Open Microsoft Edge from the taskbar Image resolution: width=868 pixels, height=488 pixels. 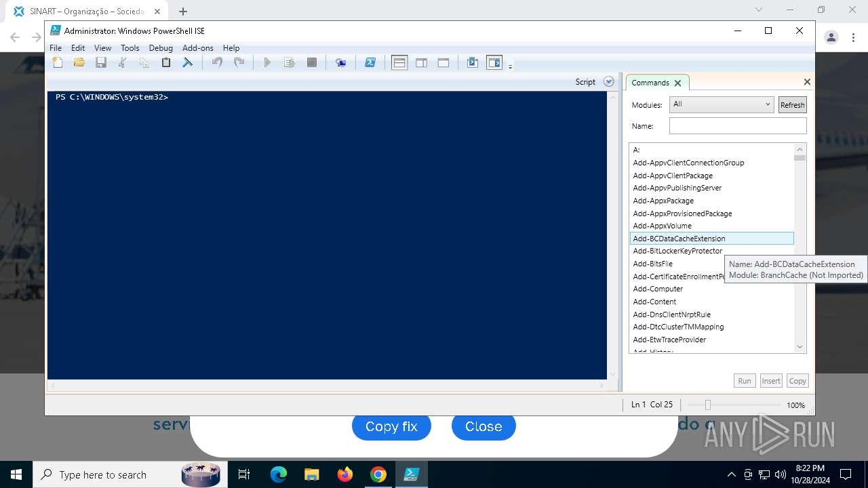[279, 474]
